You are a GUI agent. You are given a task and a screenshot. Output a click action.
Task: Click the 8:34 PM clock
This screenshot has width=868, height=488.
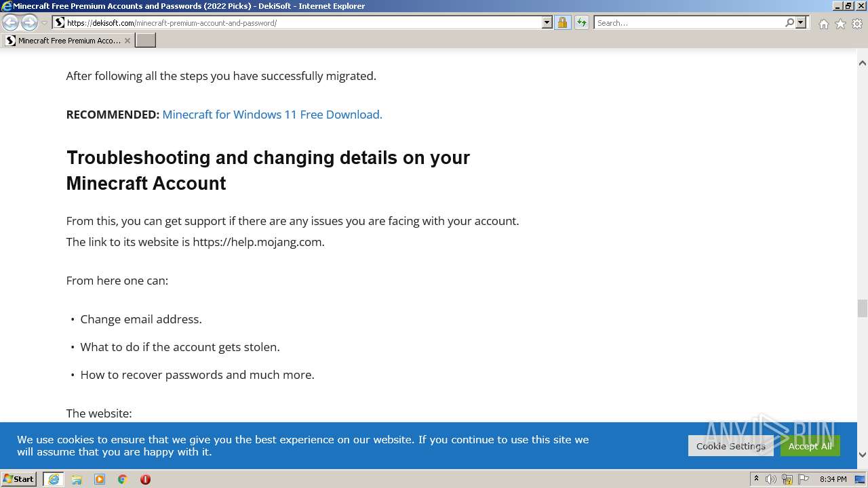(833, 479)
